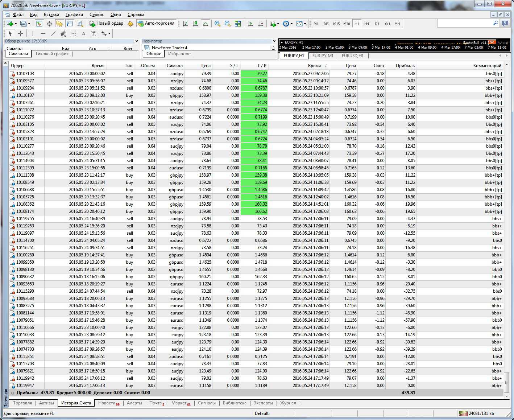Expand the new chart dropdown arrow
This screenshot has width=514, height=420.
16,24
